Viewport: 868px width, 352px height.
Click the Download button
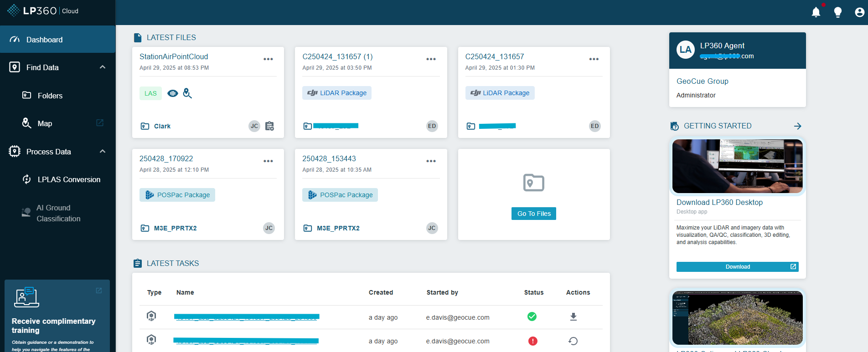(x=737, y=267)
